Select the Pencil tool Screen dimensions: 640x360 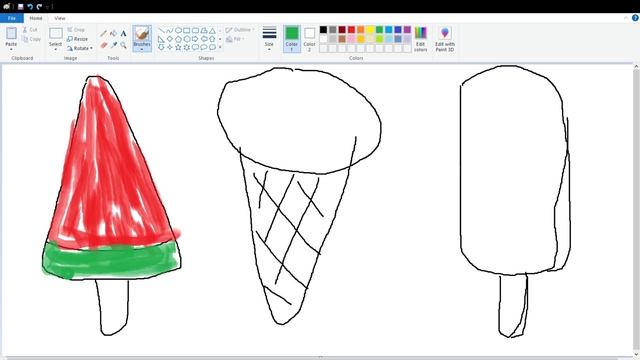click(104, 33)
